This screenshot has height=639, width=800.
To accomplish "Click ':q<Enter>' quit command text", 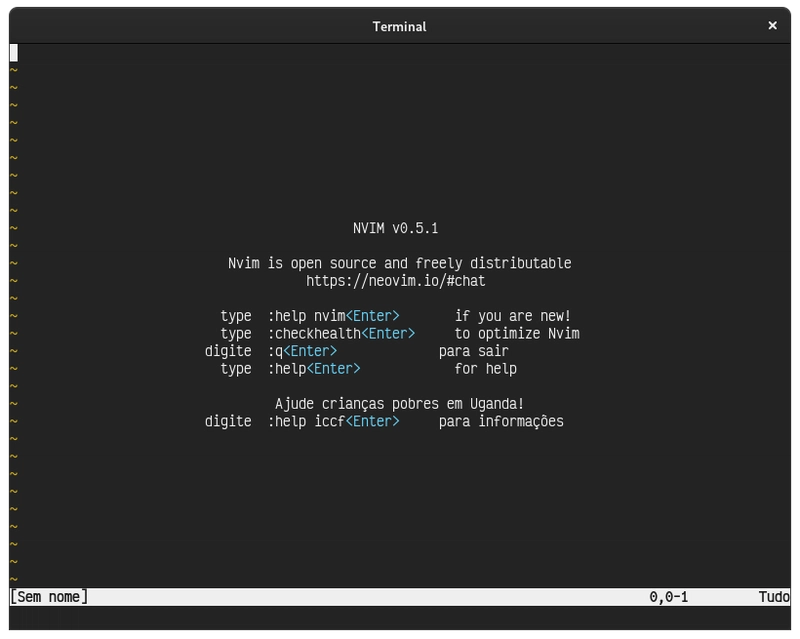I will (x=302, y=351).
